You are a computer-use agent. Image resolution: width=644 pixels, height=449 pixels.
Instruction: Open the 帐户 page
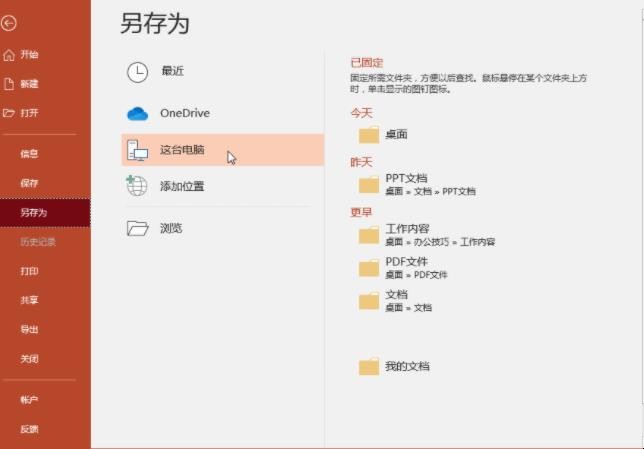(x=29, y=400)
